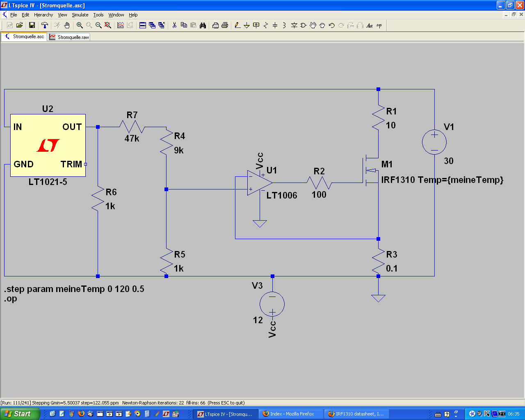The height and width of the screenshot is (420, 525).
Task: Switch to the Stromquelle.asc tab
Action: (x=24, y=37)
